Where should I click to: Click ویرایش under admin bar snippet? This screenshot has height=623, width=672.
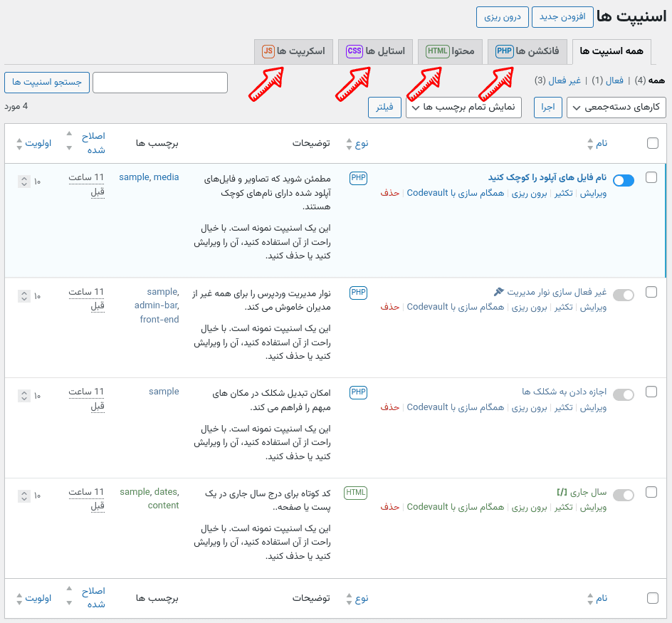[593, 308]
